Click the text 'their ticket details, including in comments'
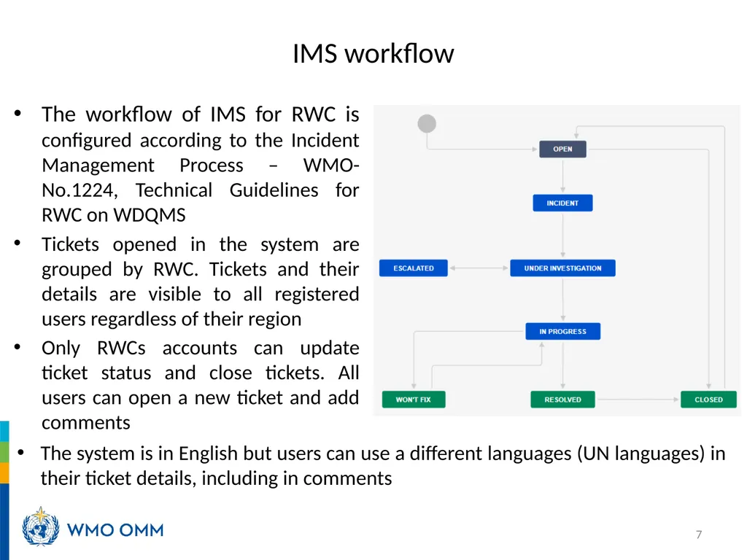Image resolution: width=747 pixels, height=560 pixels. pos(216,478)
